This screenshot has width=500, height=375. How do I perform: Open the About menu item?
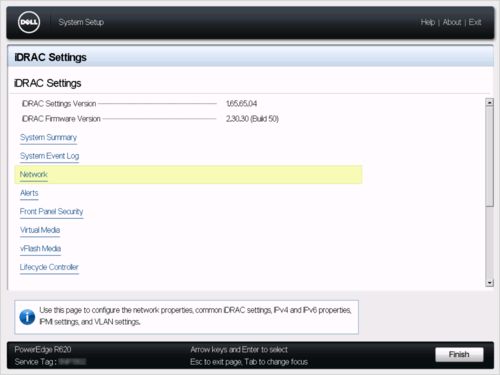(x=452, y=22)
